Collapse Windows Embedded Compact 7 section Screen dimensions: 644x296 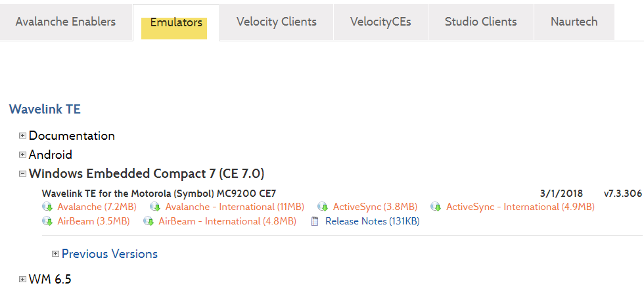pyautogui.click(x=23, y=174)
